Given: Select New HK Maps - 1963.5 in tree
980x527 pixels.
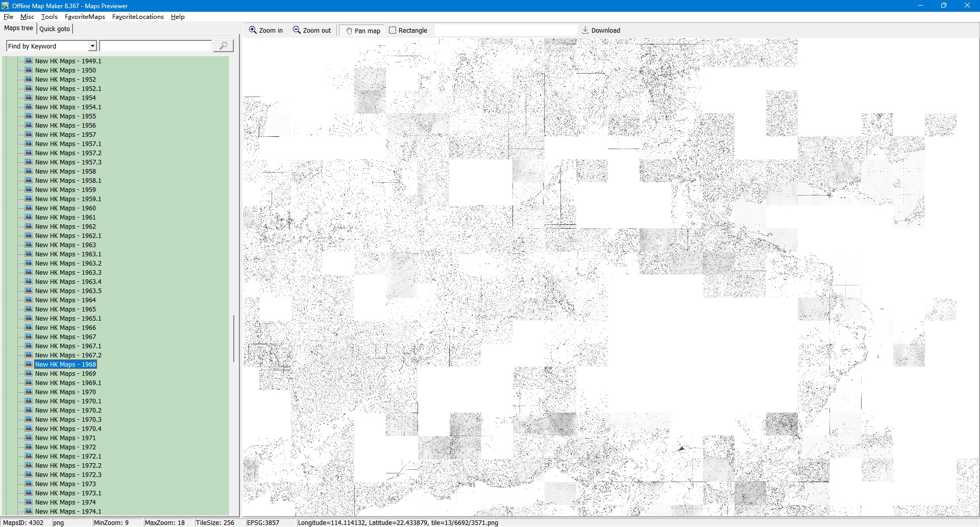Looking at the screenshot, I should 68,291.
